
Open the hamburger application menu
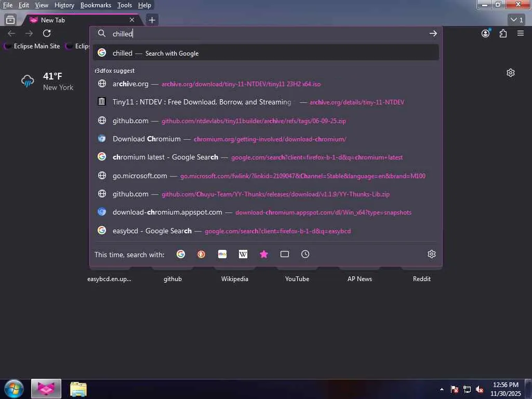[x=521, y=33]
